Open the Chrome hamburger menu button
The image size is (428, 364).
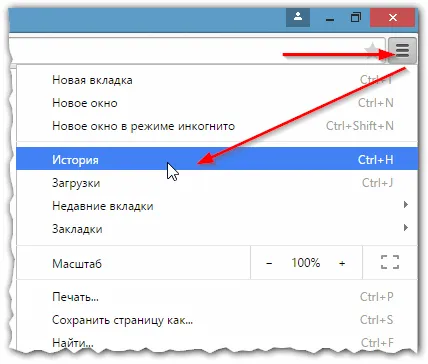[x=402, y=51]
